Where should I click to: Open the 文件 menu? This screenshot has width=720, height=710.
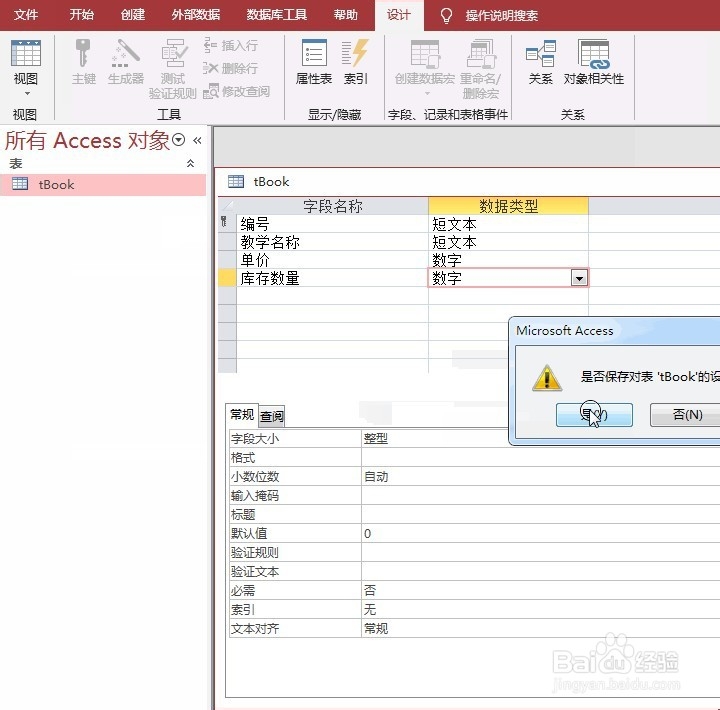pos(26,15)
